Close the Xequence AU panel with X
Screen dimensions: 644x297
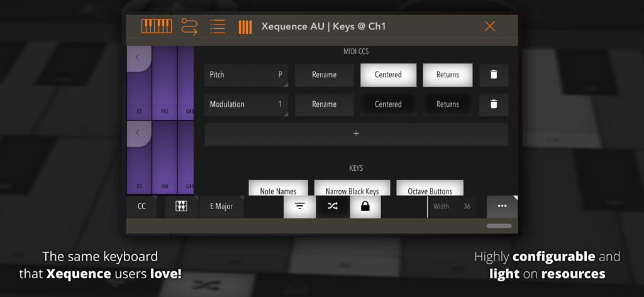pos(489,26)
